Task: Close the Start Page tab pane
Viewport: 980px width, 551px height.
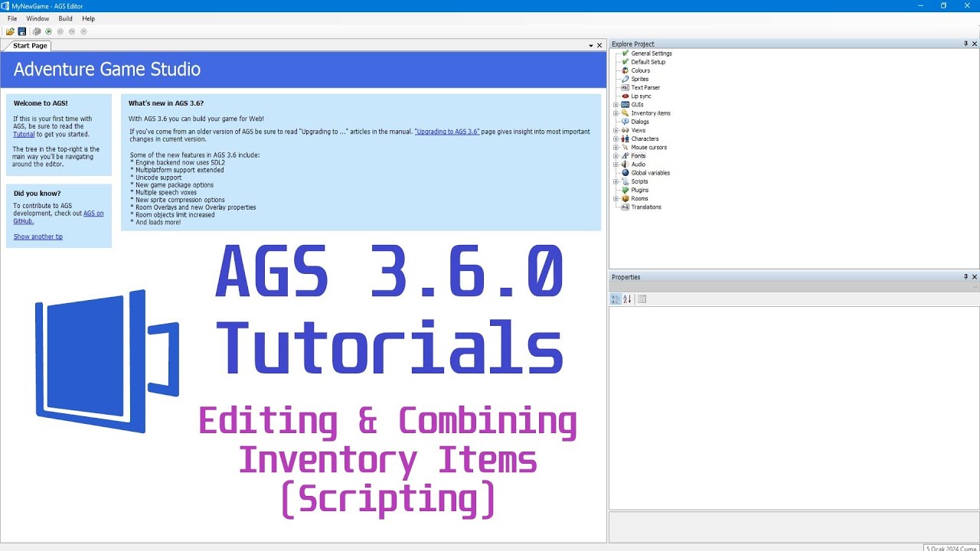Action: [x=599, y=46]
